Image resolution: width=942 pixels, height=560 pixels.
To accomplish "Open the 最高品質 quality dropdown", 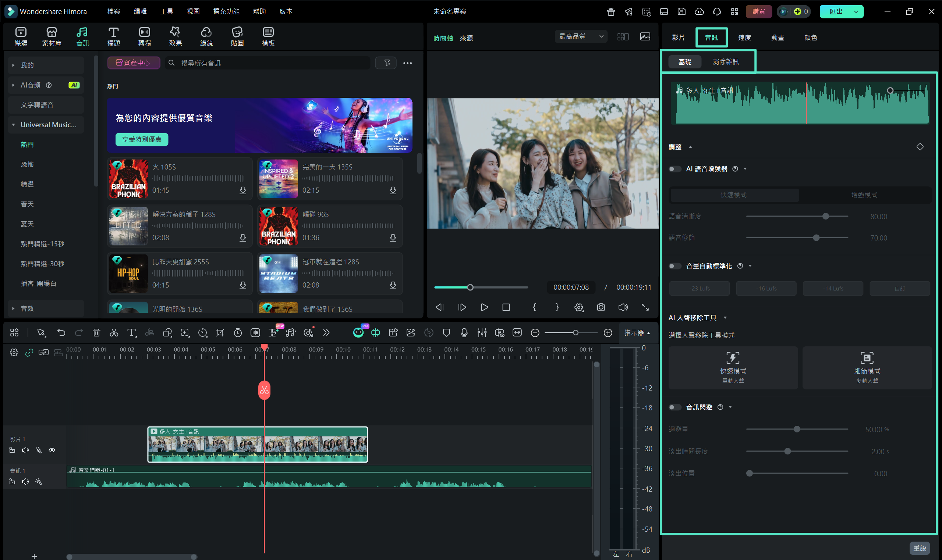I will [580, 36].
